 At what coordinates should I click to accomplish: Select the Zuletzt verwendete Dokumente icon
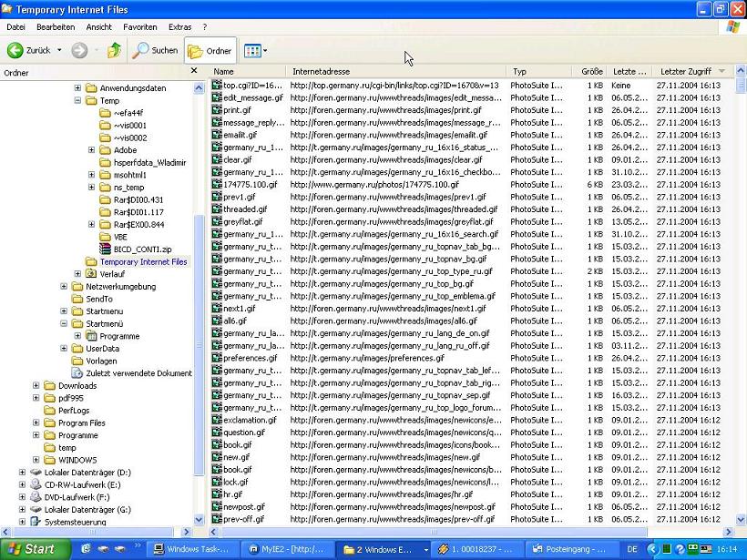pyautogui.click(x=77, y=372)
